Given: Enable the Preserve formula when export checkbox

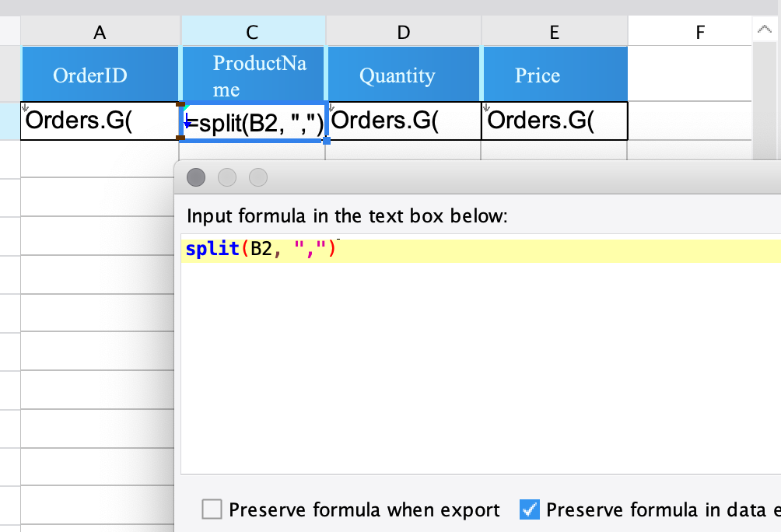Looking at the screenshot, I should click(x=212, y=509).
